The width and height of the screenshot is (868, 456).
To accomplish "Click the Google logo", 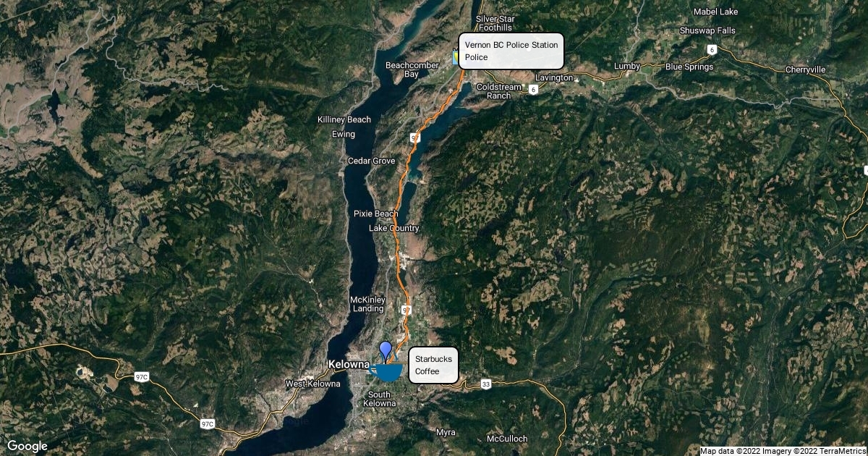I will coord(27,446).
